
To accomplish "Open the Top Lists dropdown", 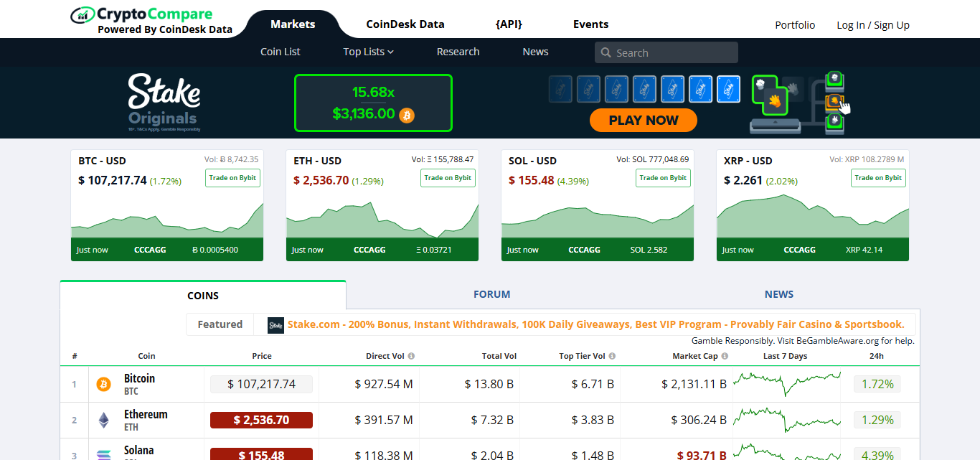I will pyautogui.click(x=368, y=52).
